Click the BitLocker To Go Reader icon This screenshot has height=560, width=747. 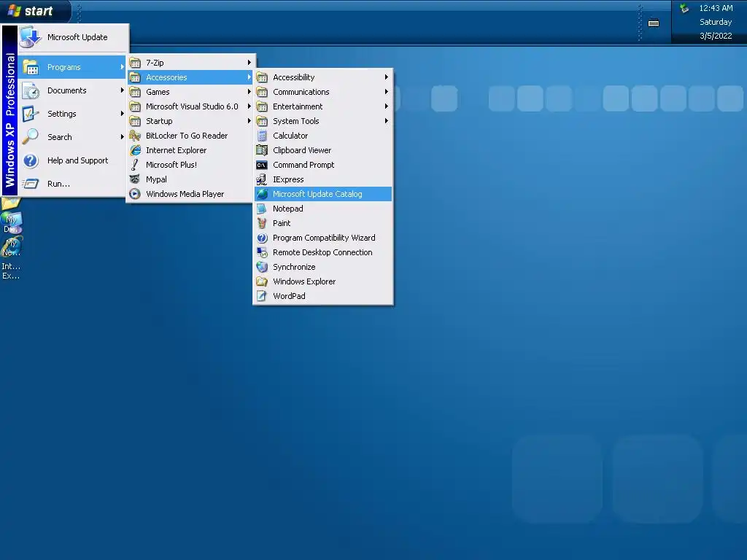tap(135, 136)
